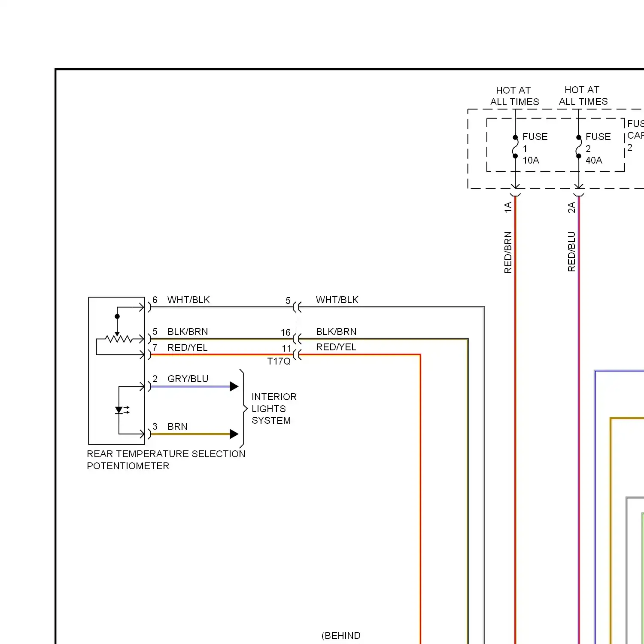This screenshot has height=644, width=644.
Task: Select the WHT/BLK label after connector pin 5
Action: point(337,300)
